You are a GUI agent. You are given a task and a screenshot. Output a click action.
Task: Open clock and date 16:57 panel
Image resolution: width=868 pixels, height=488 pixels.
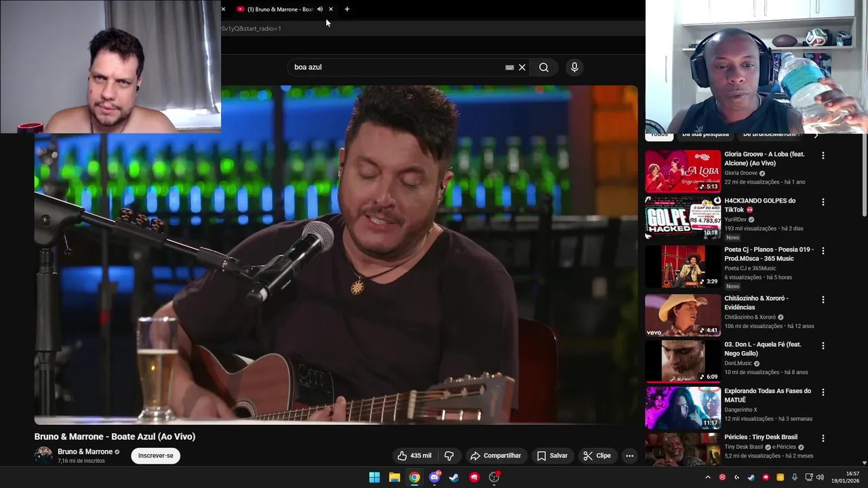(x=846, y=477)
